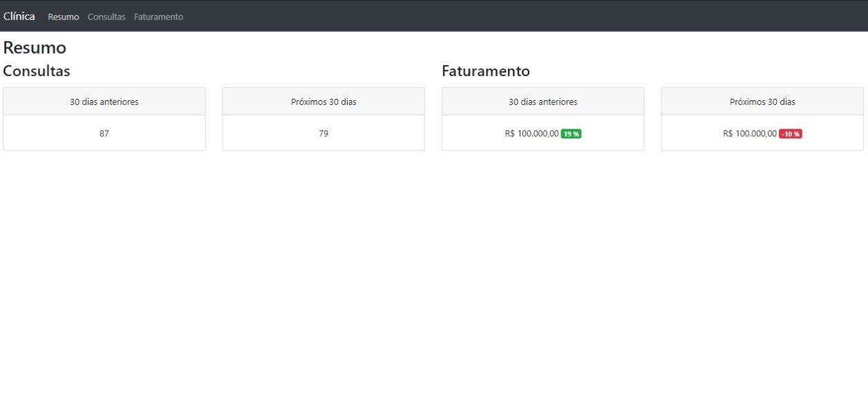Select the Resumo navigation item
This screenshot has height=420, width=868.
pos(62,17)
